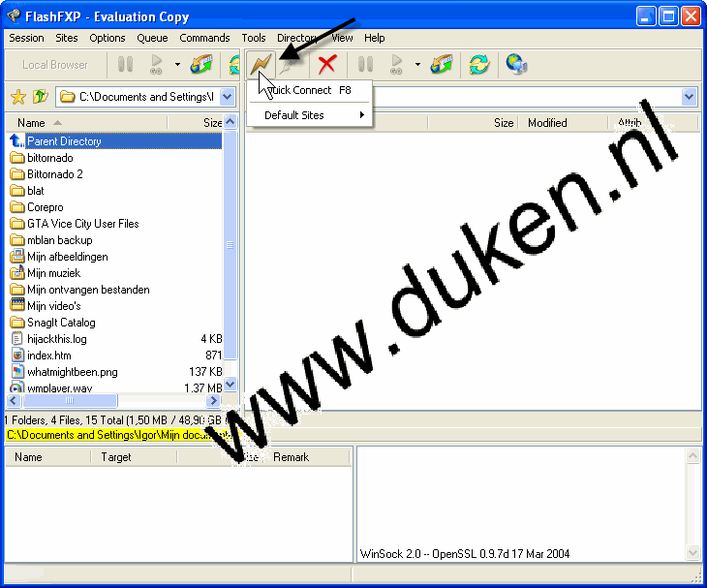Screen dimensions: 707x588
Task: Click the queue Remark column header
Action: (x=307, y=457)
